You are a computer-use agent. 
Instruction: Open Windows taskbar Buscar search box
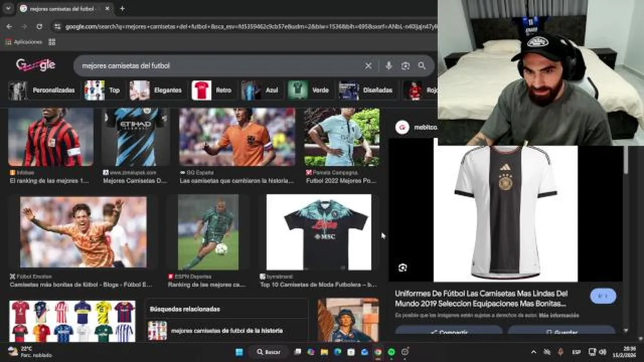pos(269,352)
